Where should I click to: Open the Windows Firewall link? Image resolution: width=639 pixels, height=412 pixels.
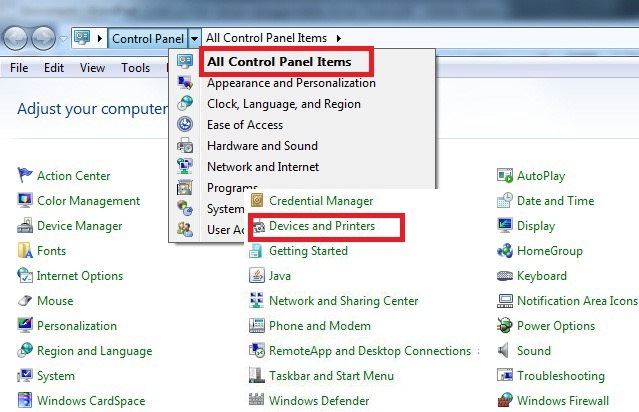[x=563, y=401]
